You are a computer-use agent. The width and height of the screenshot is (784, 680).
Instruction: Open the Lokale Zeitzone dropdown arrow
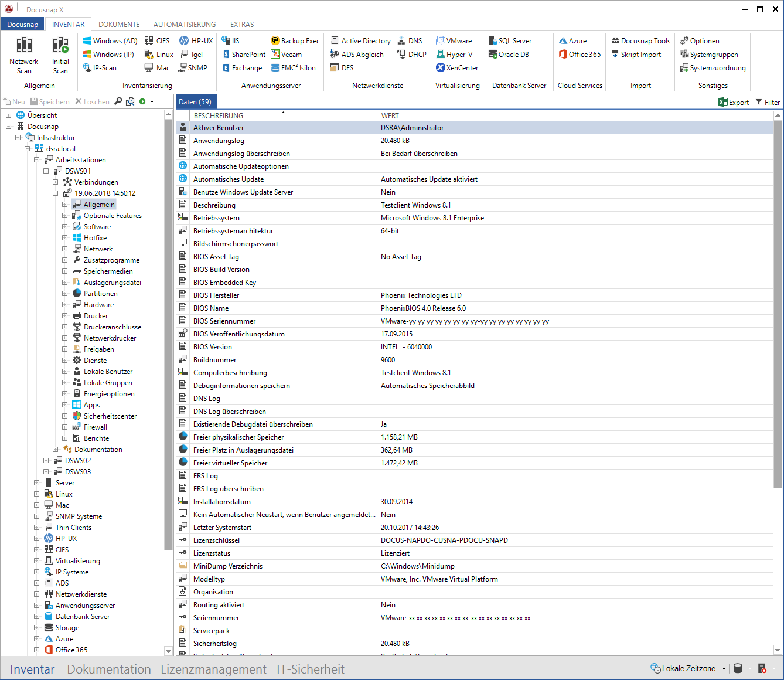[x=724, y=669]
